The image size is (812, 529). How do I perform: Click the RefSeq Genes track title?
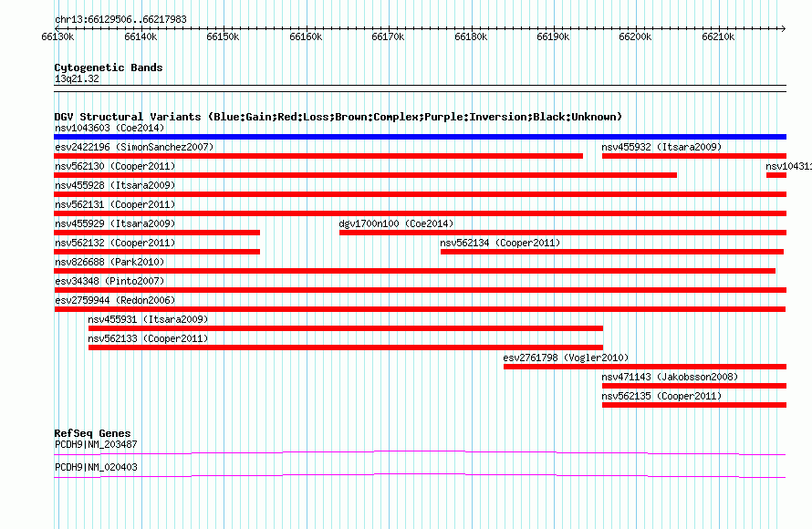[x=92, y=433]
